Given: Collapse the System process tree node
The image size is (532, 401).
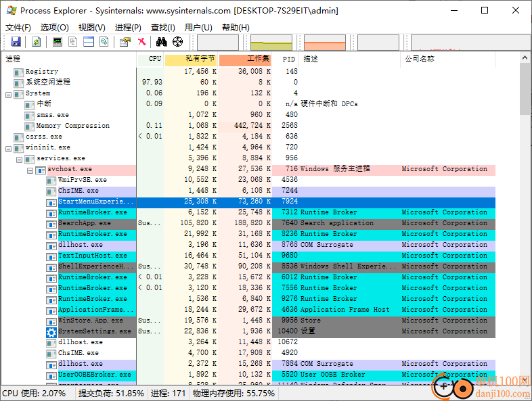Looking at the screenshot, I should (x=9, y=95).
